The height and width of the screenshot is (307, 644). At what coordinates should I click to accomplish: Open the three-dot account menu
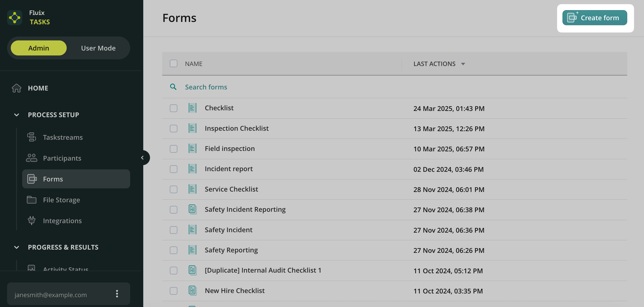click(x=117, y=294)
